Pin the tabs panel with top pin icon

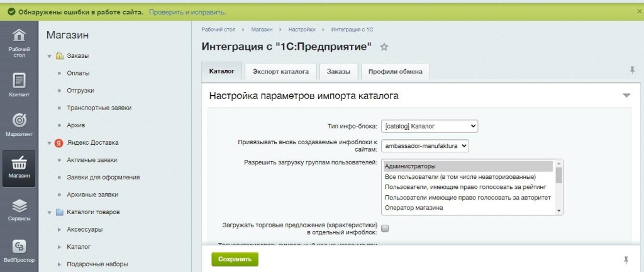coord(633,71)
